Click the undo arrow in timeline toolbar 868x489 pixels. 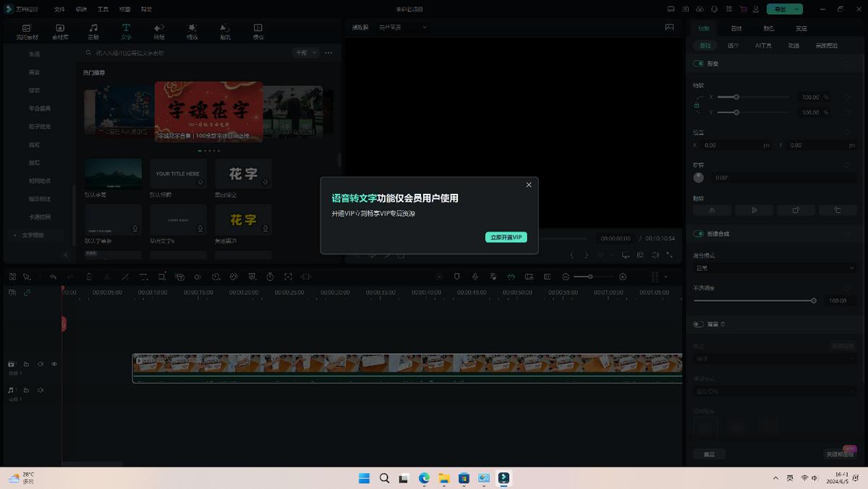[x=53, y=277]
